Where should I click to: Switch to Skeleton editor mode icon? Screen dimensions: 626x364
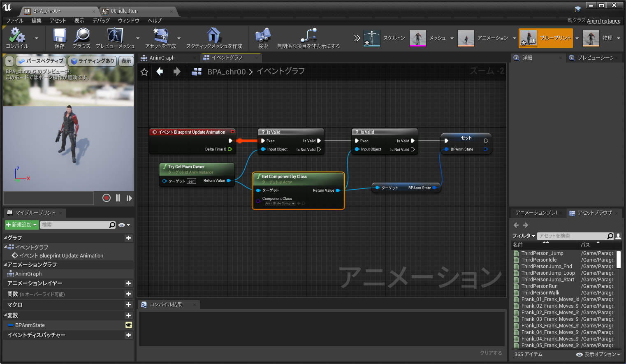click(x=372, y=38)
